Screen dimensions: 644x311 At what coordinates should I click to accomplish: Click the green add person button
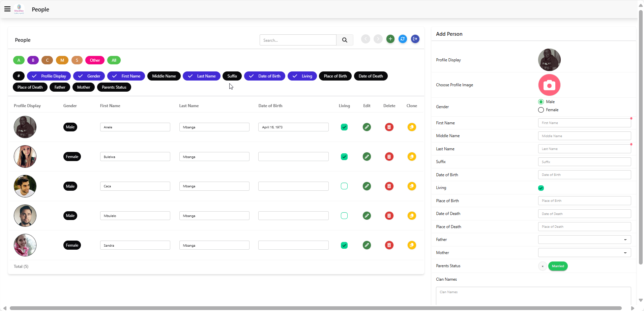[390, 39]
